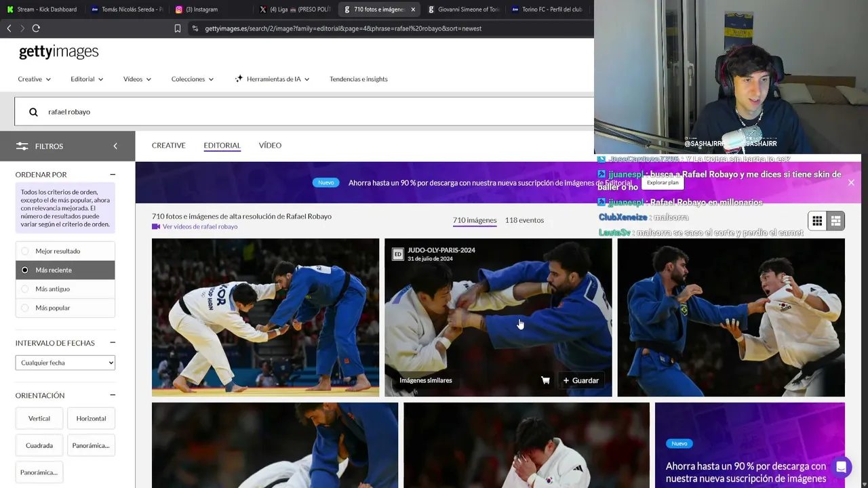
Task: Collapse the Intervalo de fechas section
Action: click(x=113, y=343)
